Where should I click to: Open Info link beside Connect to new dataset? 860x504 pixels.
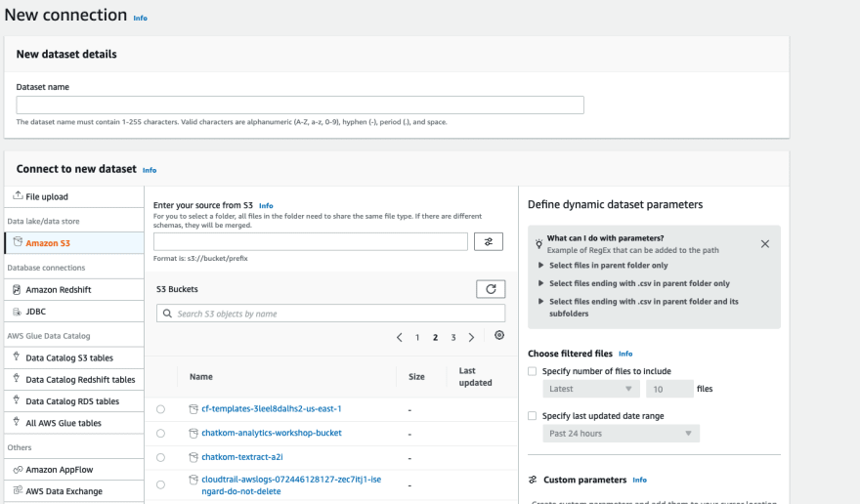pos(150,171)
